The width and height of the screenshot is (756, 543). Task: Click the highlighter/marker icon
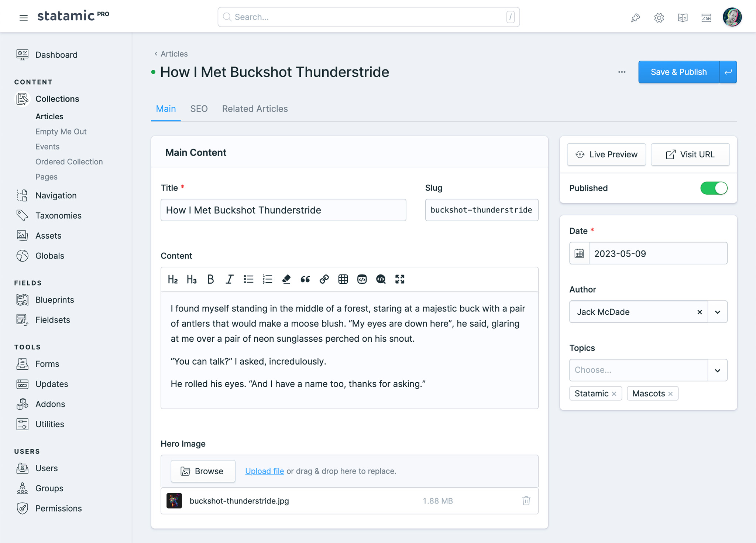[285, 279]
